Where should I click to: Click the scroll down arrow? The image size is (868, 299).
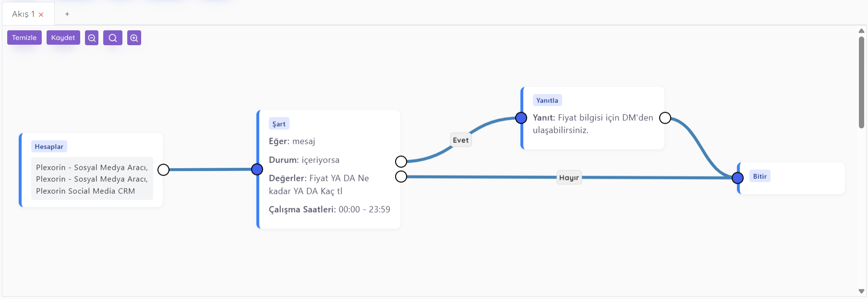coord(861,291)
